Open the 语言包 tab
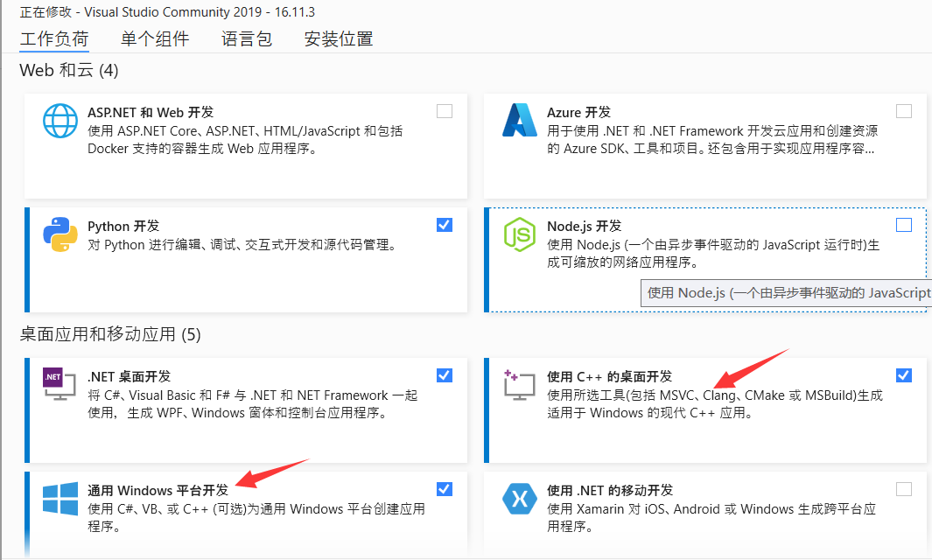The width and height of the screenshot is (932, 560). pyautogui.click(x=247, y=39)
